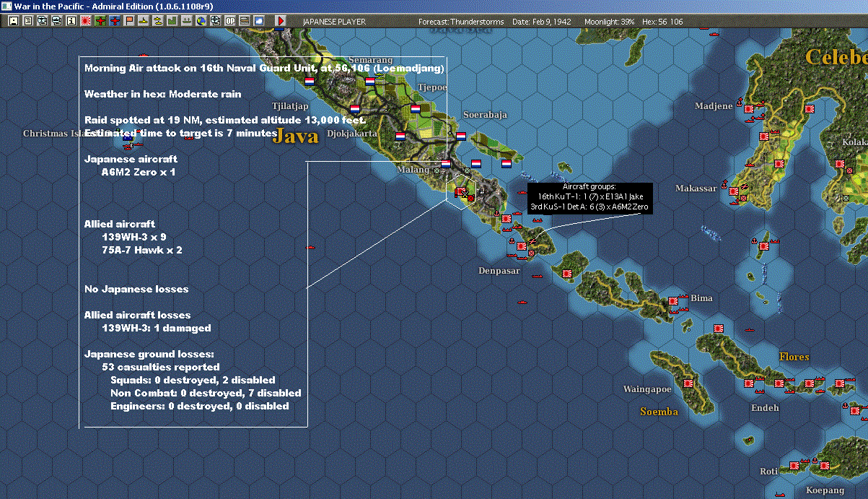This screenshot has height=499, width=868.
Task: Click the single yellow ship toolbar icon
Action: [144, 21]
